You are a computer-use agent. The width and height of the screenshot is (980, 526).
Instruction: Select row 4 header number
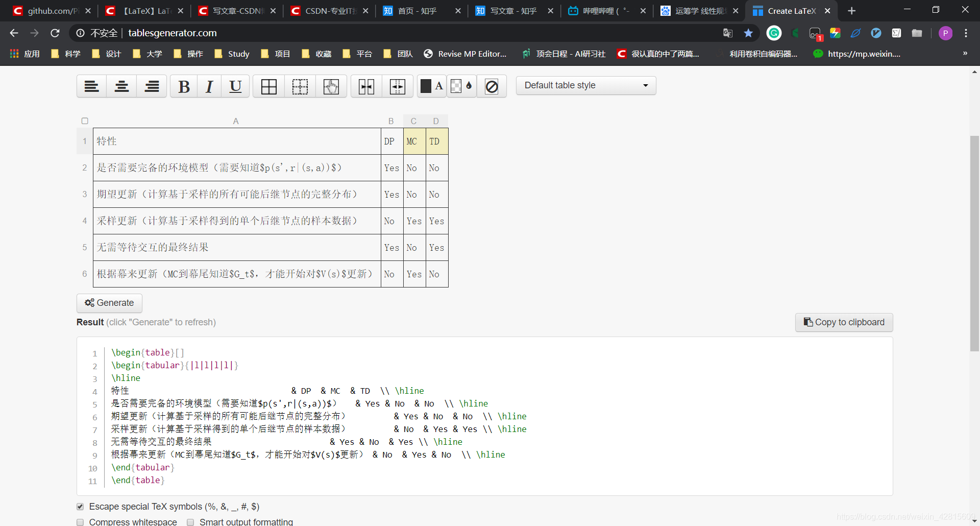(x=85, y=221)
